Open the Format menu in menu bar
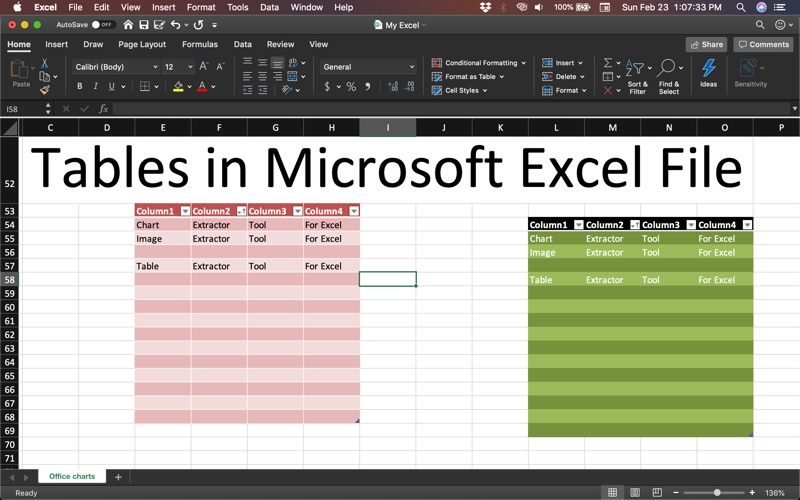 201,7
